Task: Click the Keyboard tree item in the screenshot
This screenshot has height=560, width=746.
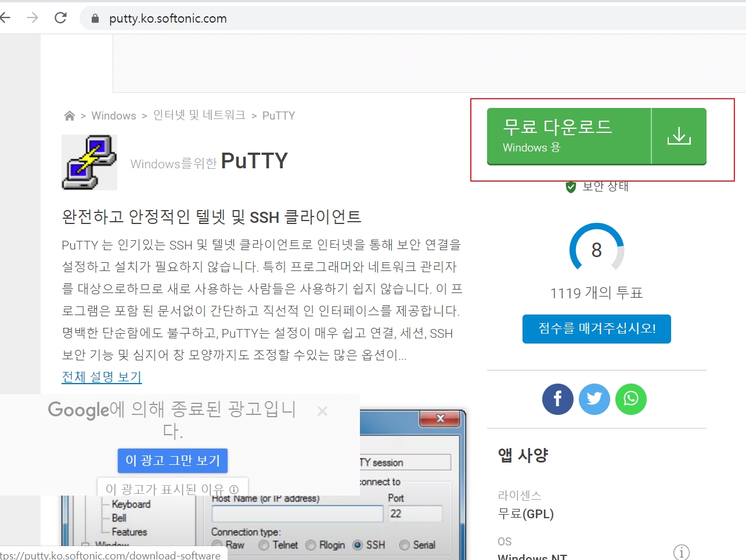Action: 131,504
